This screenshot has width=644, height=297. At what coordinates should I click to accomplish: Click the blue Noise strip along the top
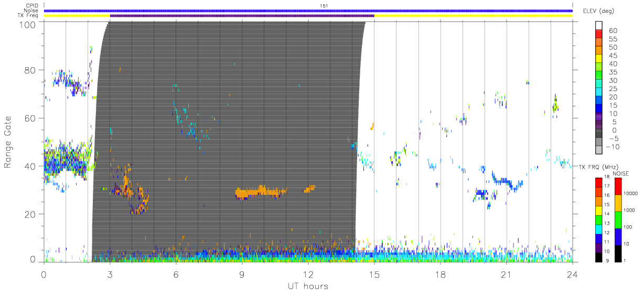tap(308, 10)
